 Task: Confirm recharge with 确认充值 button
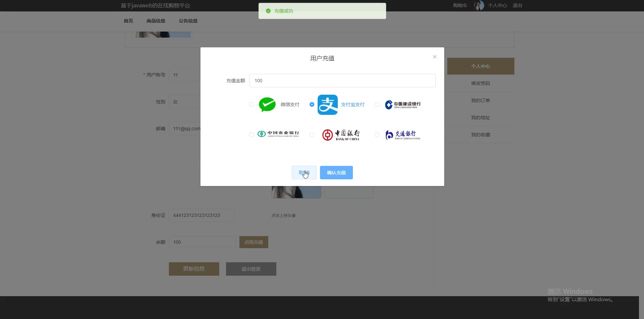[336, 173]
